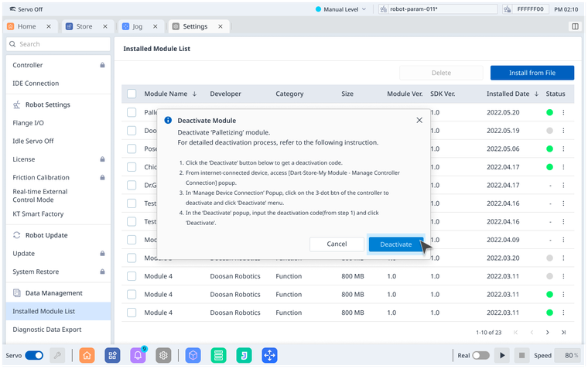Switch to the Jog tab
The height and width of the screenshot is (369, 588).
pyautogui.click(x=137, y=26)
